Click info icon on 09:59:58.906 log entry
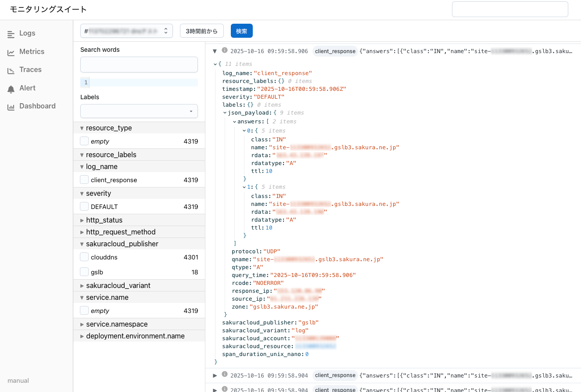This screenshot has height=392, width=581. point(225,50)
